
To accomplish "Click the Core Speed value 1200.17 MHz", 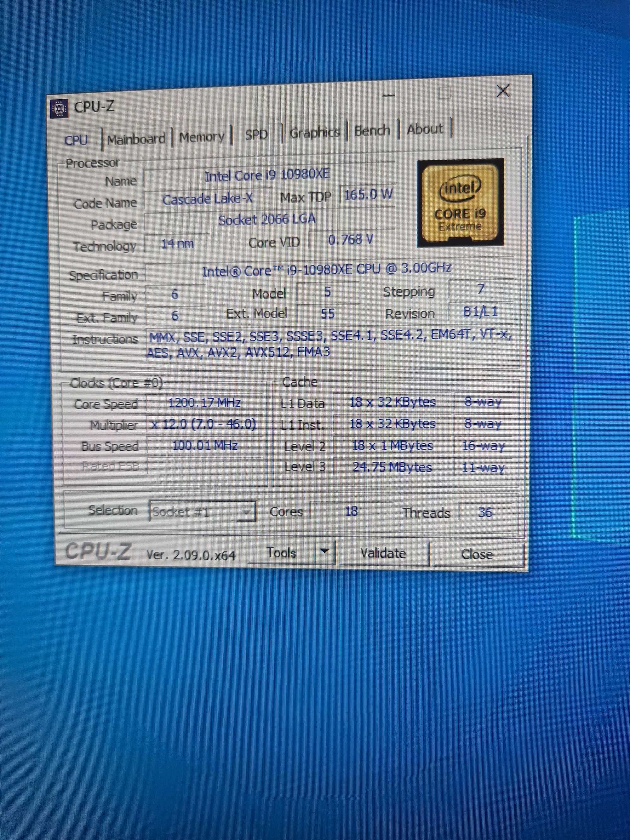I will [204, 403].
